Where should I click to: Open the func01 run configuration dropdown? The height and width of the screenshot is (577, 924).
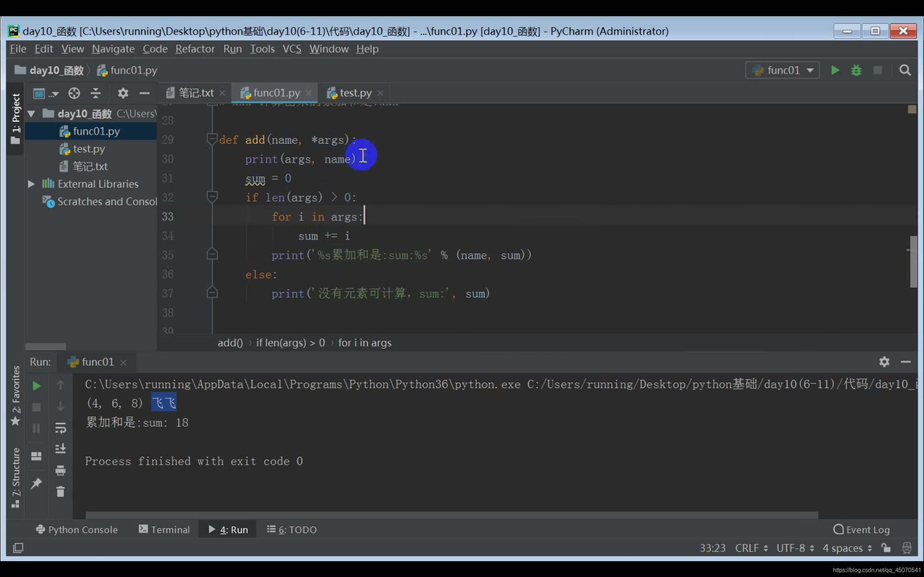783,70
